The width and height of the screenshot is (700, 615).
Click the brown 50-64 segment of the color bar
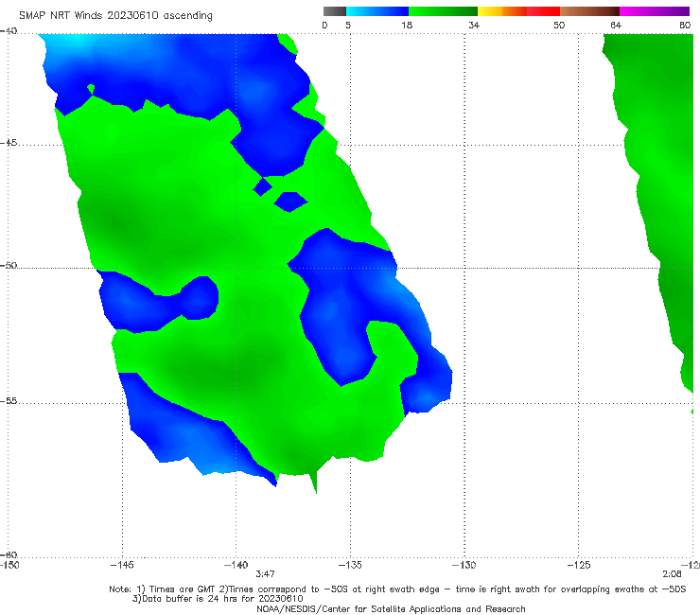589,11
